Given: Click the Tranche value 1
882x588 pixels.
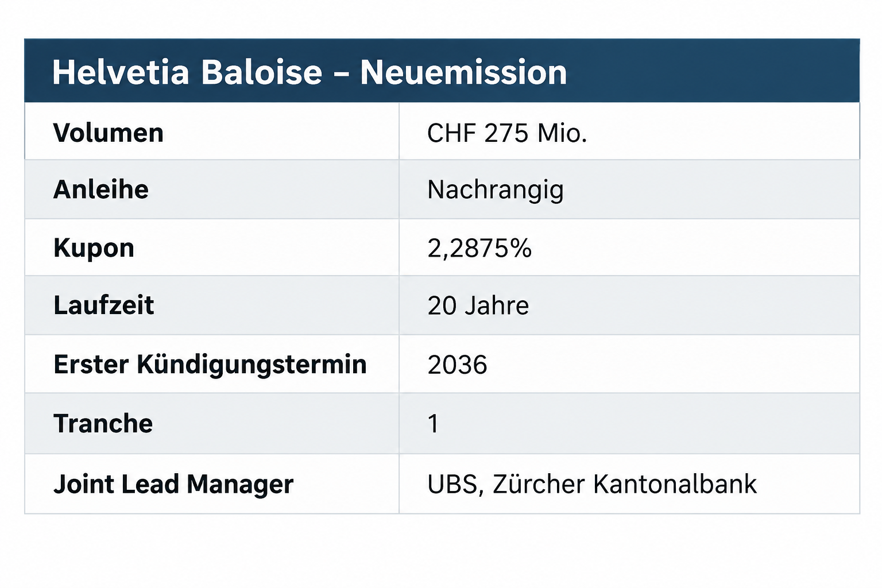Looking at the screenshot, I should coord(434,424).
